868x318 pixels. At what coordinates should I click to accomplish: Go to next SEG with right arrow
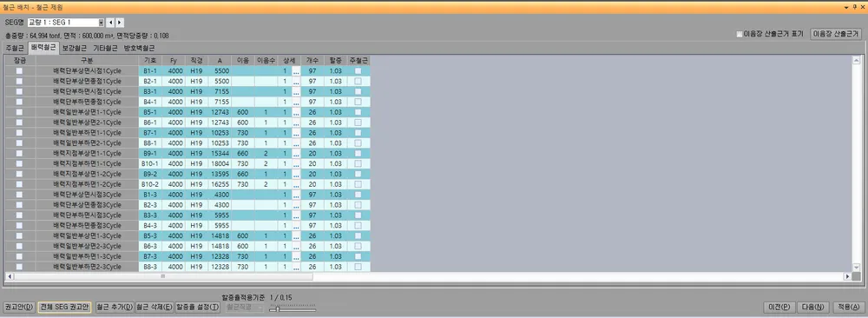pos(120,23)
